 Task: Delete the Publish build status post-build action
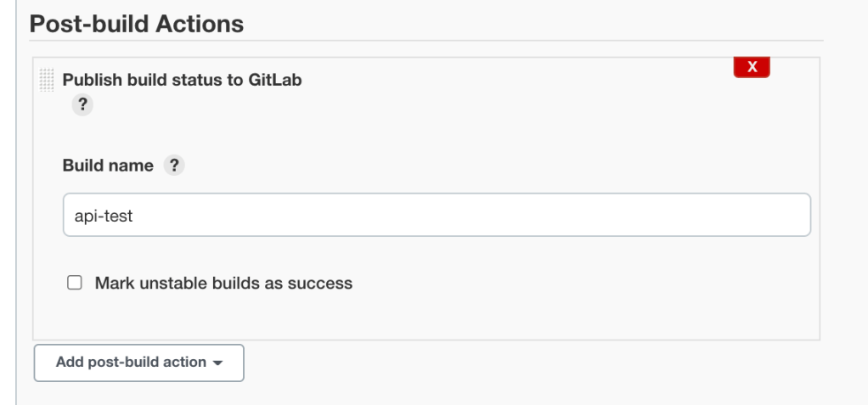pyautogui.click(x=751, y=67)
